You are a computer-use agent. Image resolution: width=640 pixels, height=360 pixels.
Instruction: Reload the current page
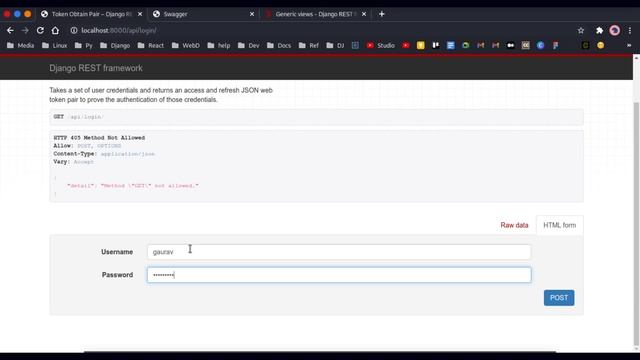pos(40,30)
